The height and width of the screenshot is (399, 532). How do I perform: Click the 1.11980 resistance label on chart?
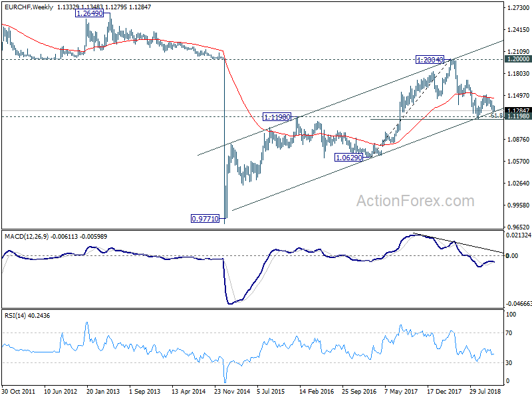(x=277, y=117)
